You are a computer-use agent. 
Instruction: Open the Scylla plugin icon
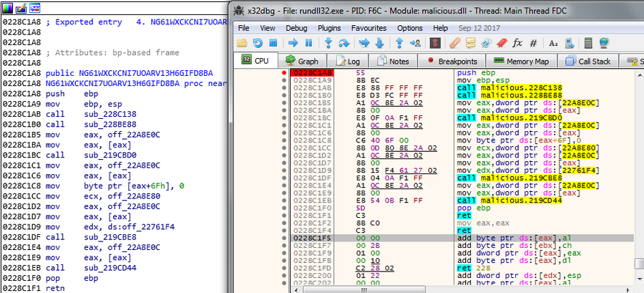tap(435, 43)
